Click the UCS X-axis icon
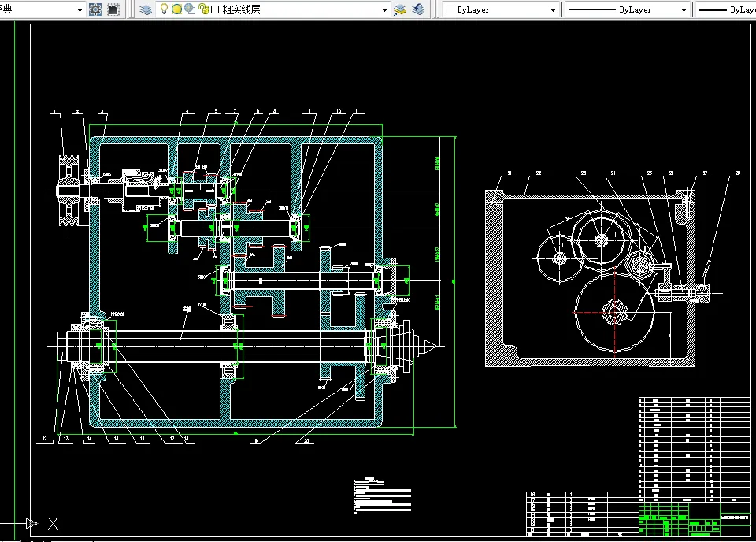Screen dimensions: 756x542 pos(53,522)
